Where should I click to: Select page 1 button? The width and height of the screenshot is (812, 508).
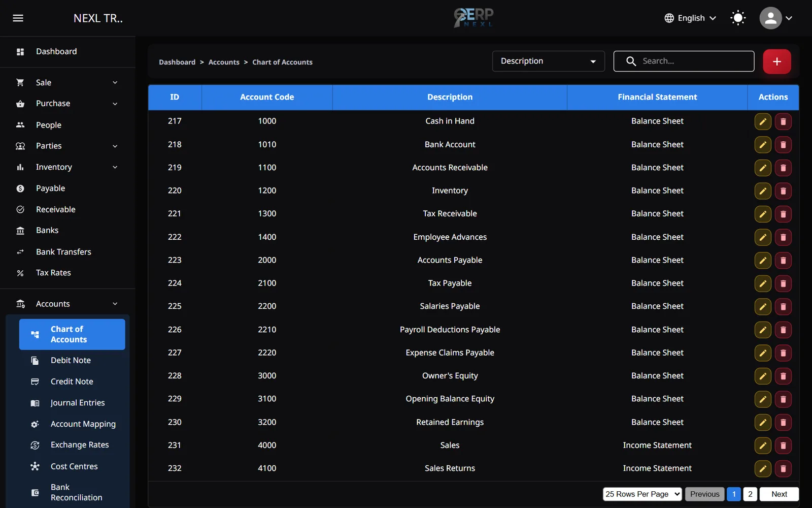[x=734, y=494]
